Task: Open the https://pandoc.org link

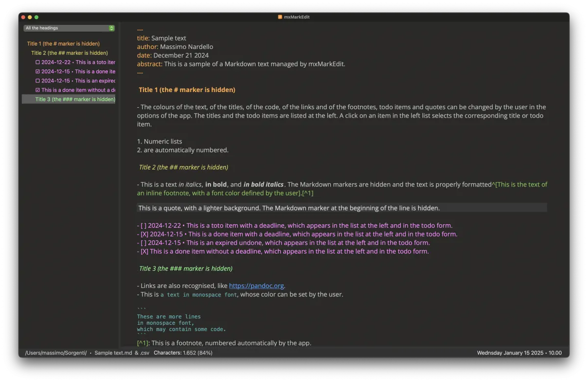Action: (x=256, y=286)
